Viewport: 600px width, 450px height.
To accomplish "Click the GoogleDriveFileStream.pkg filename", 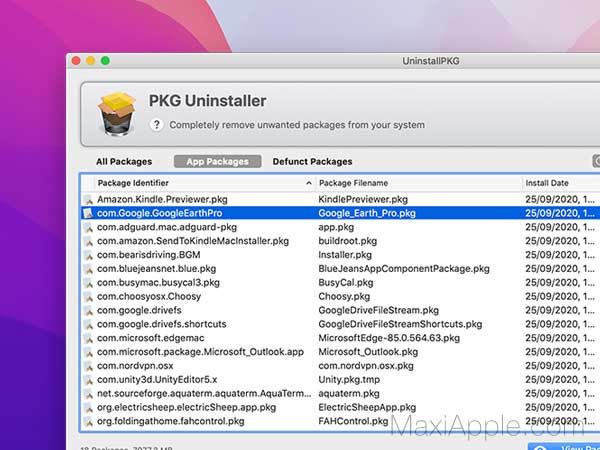I will (378, 310).
